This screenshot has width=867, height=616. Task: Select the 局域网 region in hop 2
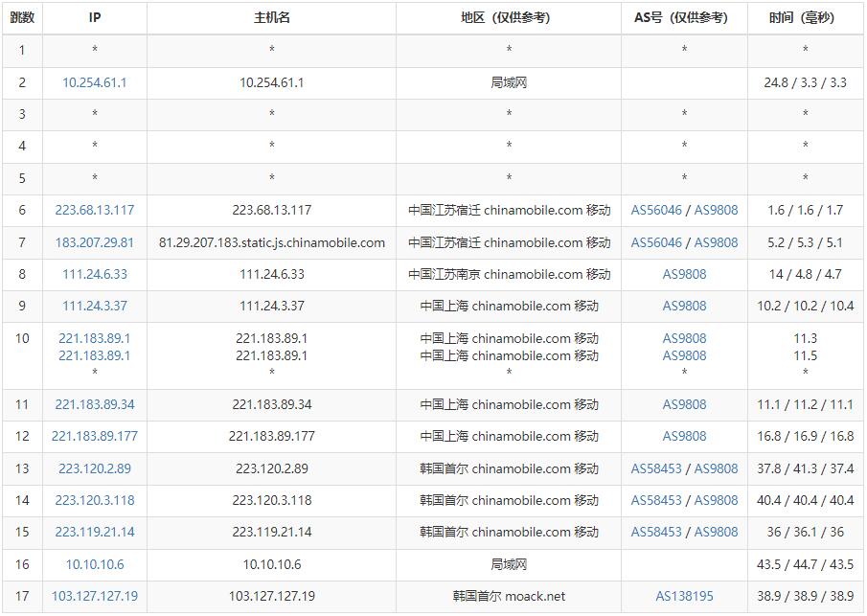(509, 83)
